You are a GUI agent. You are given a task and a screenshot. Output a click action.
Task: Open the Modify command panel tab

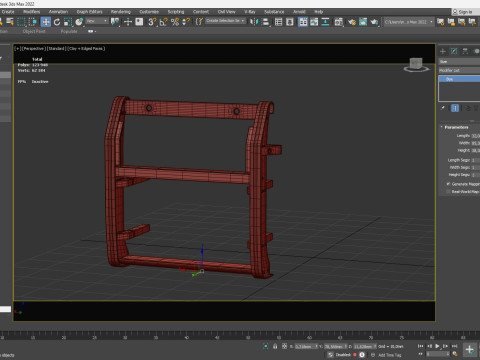(x=454, y=51)
